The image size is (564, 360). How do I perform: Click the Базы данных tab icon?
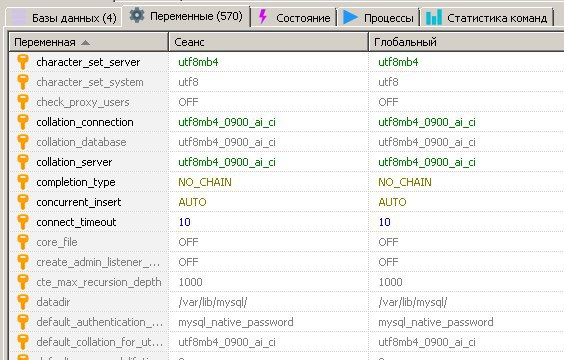click(19, 18)
